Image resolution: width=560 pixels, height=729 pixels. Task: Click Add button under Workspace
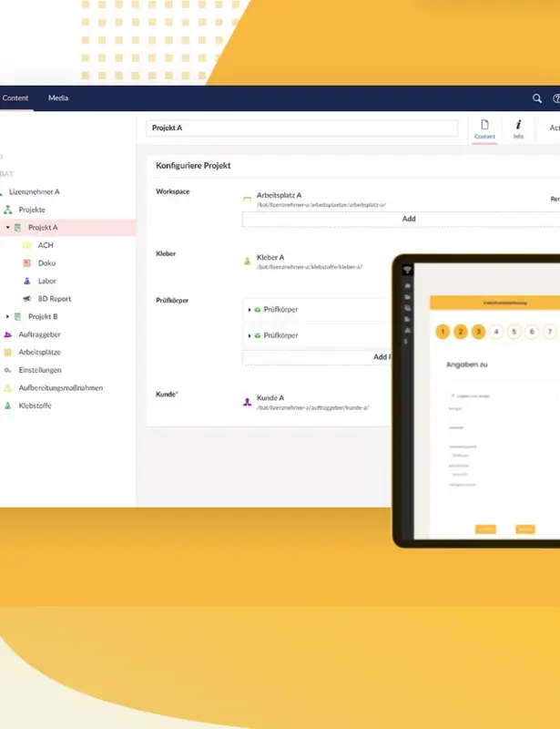408,219
